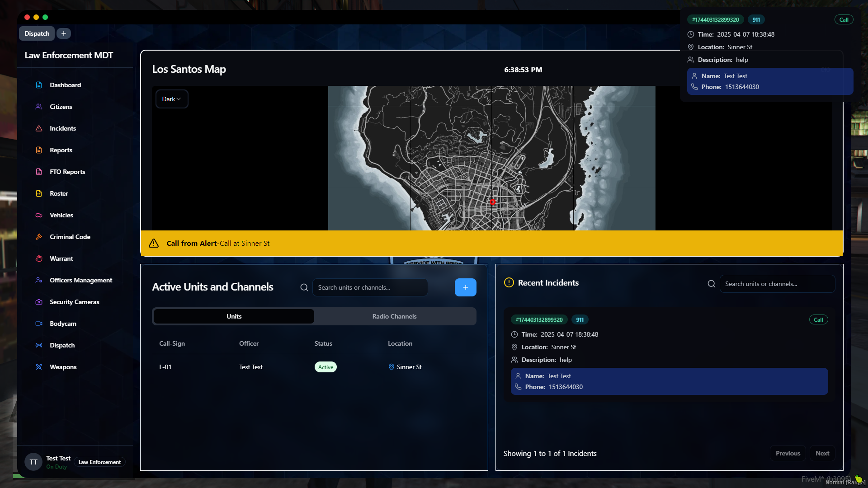
Task: Click the blue plus button to add unit
Action: point(465,287)
